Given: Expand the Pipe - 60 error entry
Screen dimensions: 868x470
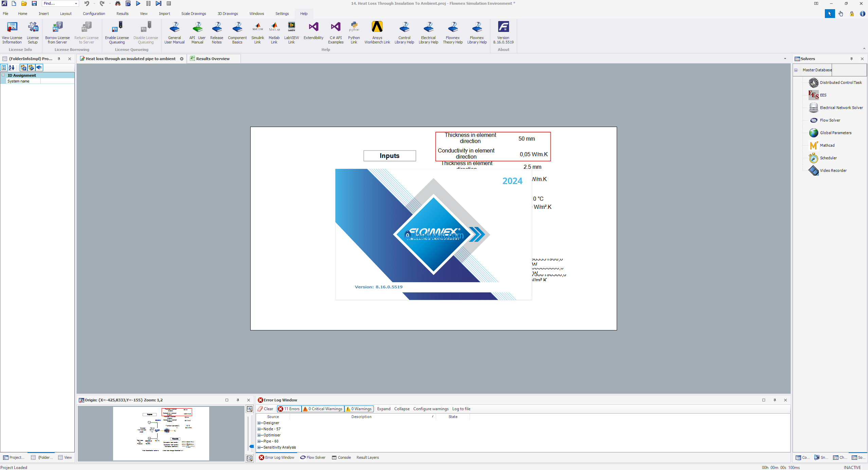Looking at the screenshot, I should tap(259, 441).
